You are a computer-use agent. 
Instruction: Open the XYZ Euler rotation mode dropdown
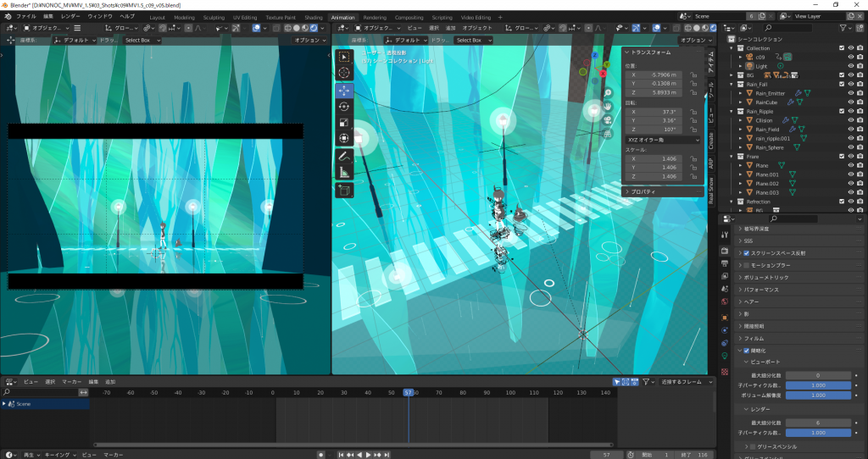click(663, 139)
